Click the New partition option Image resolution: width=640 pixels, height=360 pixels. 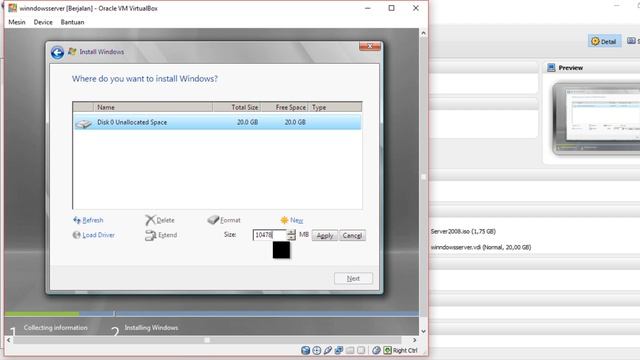pos(297,220)
